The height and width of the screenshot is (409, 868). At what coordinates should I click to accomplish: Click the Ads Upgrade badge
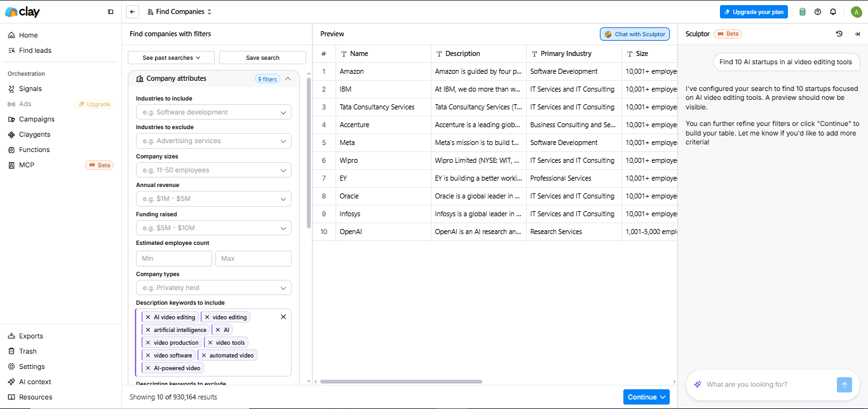(94, 104)
